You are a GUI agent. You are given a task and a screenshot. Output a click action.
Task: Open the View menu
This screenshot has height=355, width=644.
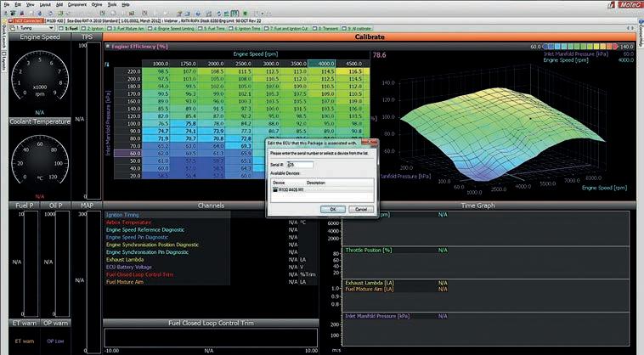coord(31,4)
